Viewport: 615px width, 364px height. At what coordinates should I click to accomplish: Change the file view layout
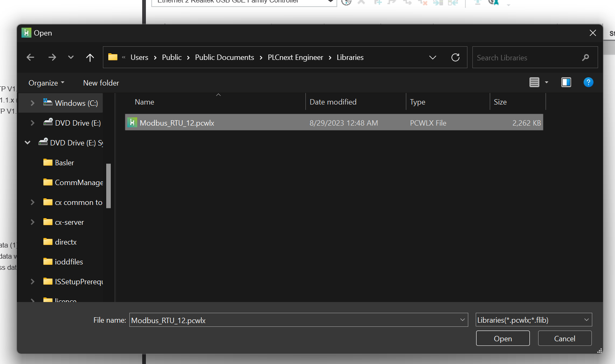point(534,82)
